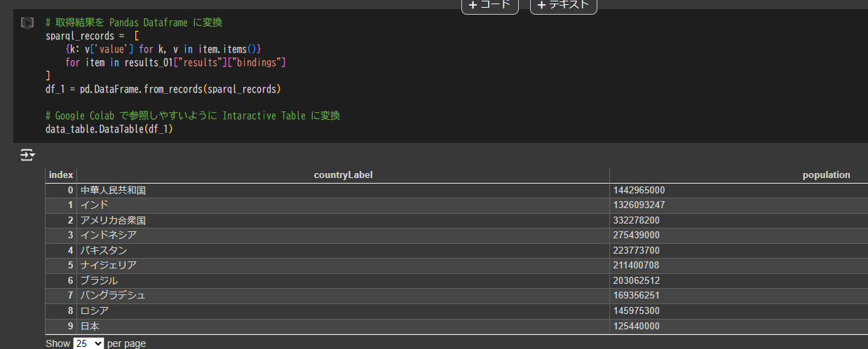
Task: Select the cell 日本
Action: [x=343, y=326]
